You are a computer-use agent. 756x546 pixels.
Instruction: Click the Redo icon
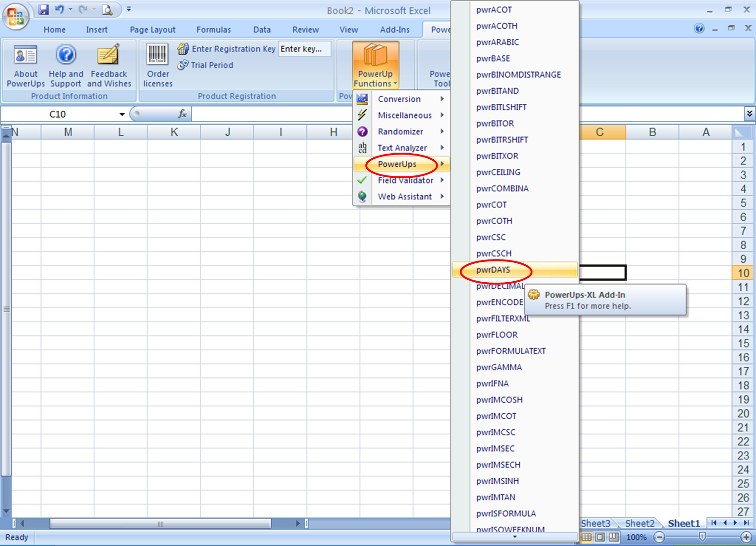(83, 9)
